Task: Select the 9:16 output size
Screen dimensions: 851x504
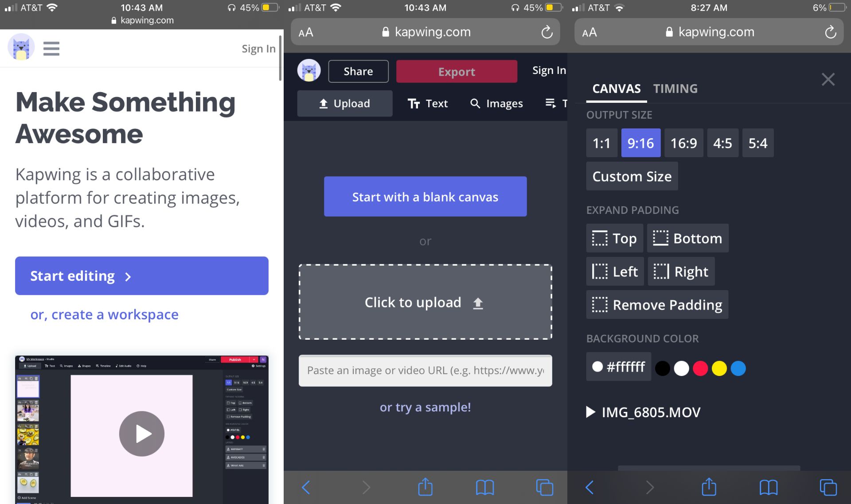Action: point(640,143)
